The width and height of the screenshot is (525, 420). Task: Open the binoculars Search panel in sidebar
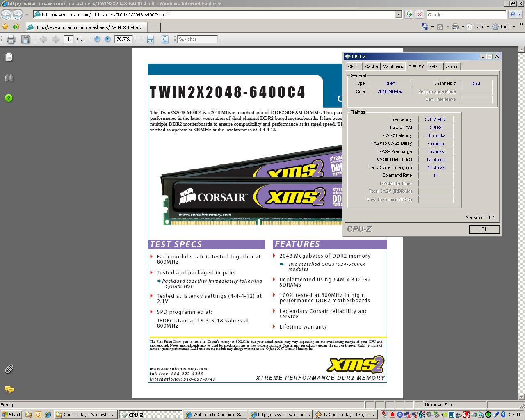click(9, 78)
